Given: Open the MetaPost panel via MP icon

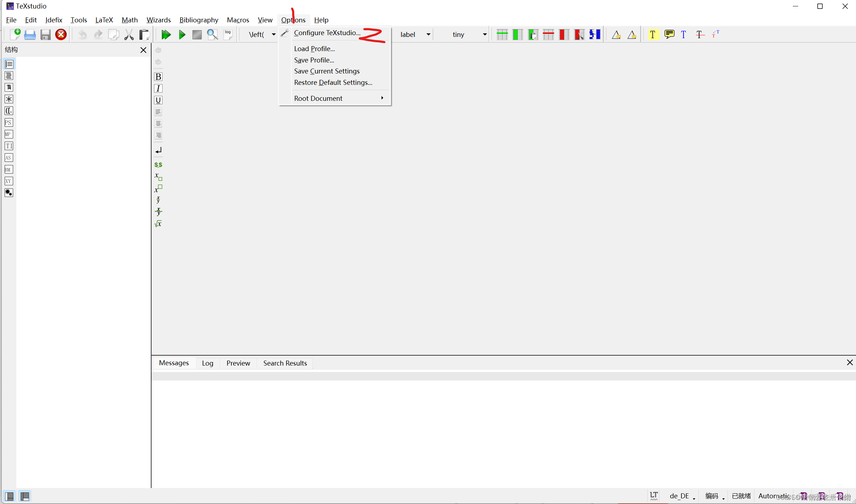Looking at the screenshot, I should 9,134.
